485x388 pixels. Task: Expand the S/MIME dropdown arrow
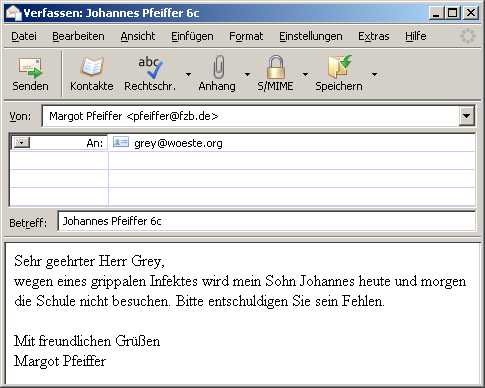click(x=305, y=74)
